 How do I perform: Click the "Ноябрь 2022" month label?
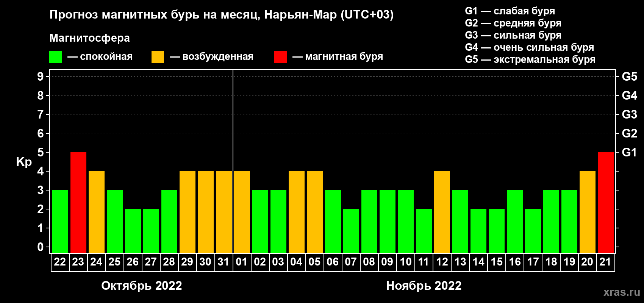coord(424,286)
